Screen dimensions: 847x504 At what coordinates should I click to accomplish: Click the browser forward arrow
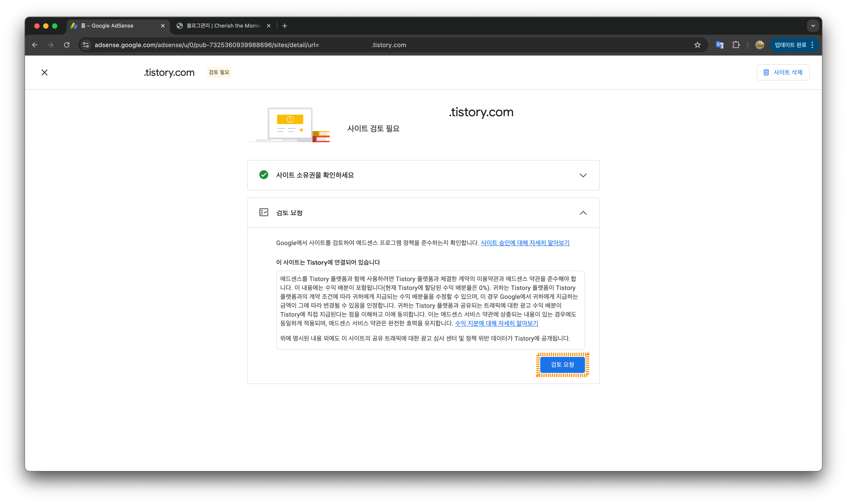click(51, 45)
